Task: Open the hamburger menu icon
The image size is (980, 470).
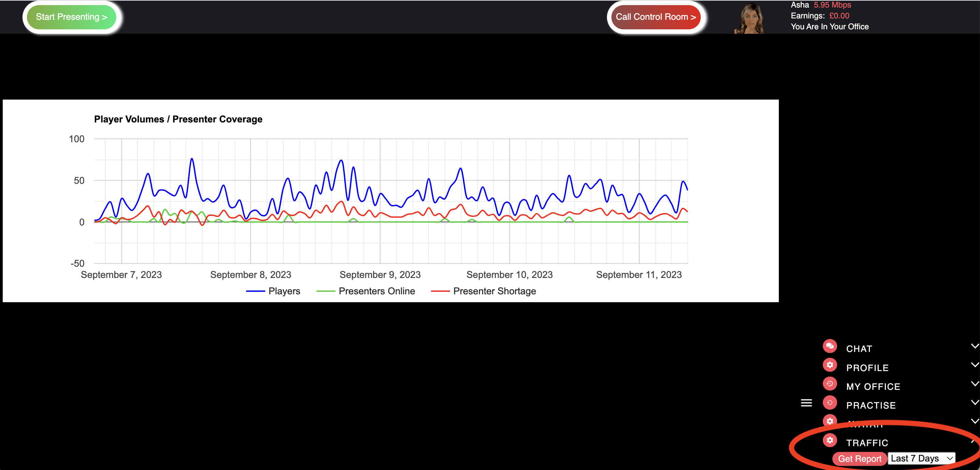Action: pyautogui.click(x=806, y=403)
